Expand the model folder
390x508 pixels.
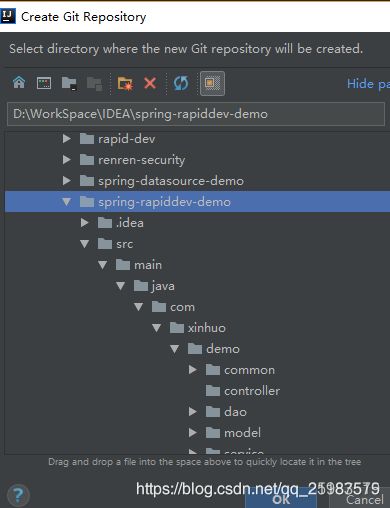(193, 433)
